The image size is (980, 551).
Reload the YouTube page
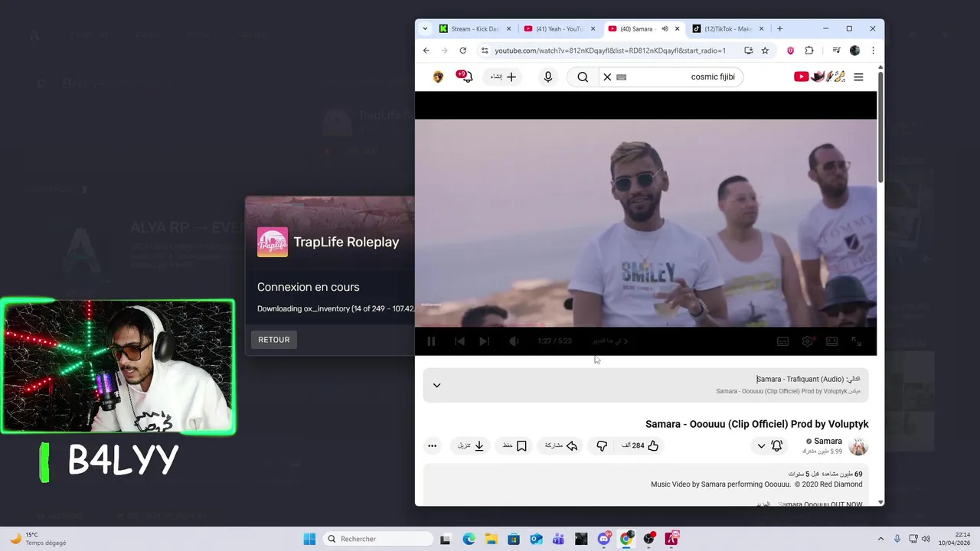point(462,51)
